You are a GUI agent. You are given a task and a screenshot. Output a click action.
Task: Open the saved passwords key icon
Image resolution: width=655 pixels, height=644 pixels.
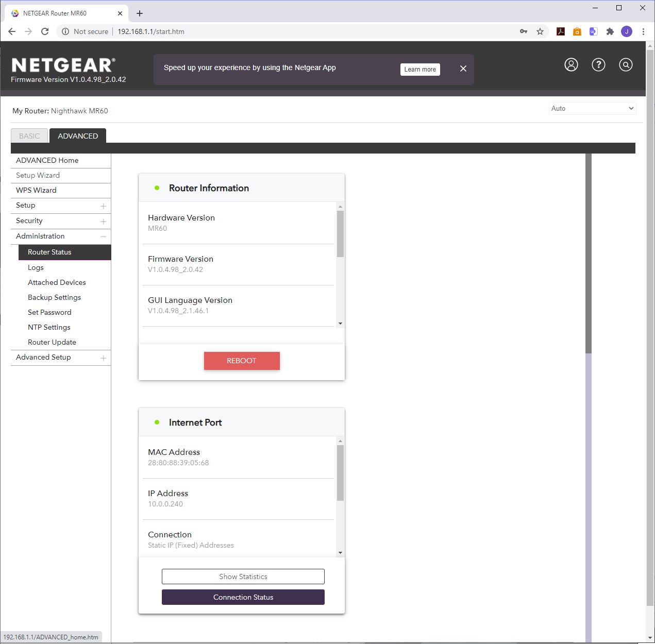point(524,31)
